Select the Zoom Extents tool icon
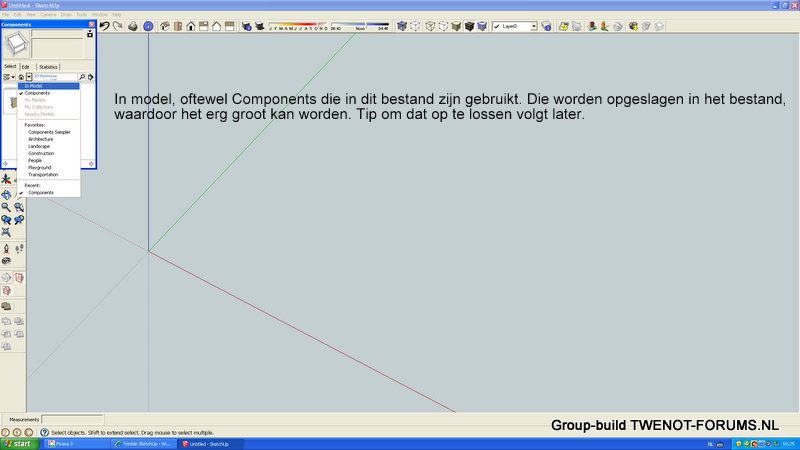This screenshot has width=800, height=450. [6, 233]
